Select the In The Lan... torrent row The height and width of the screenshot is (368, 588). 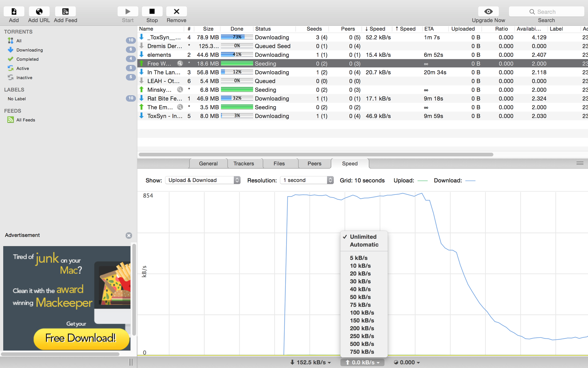click(362, 72)
